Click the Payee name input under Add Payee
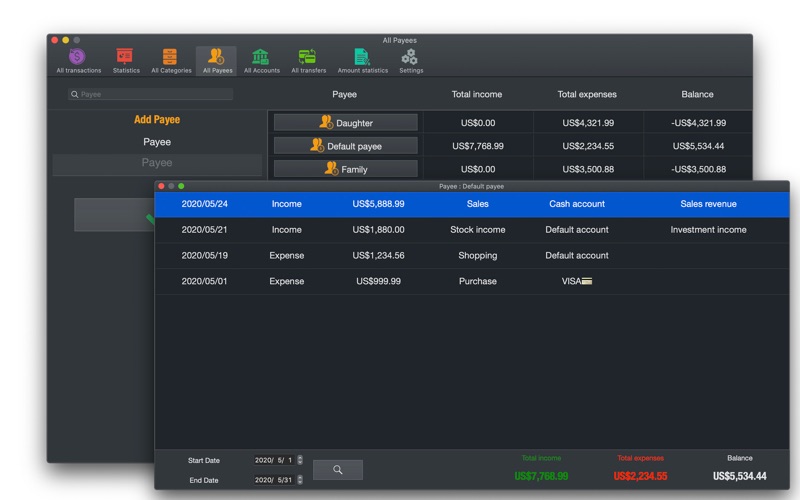 pyautogui.click(x=157, y=163)
